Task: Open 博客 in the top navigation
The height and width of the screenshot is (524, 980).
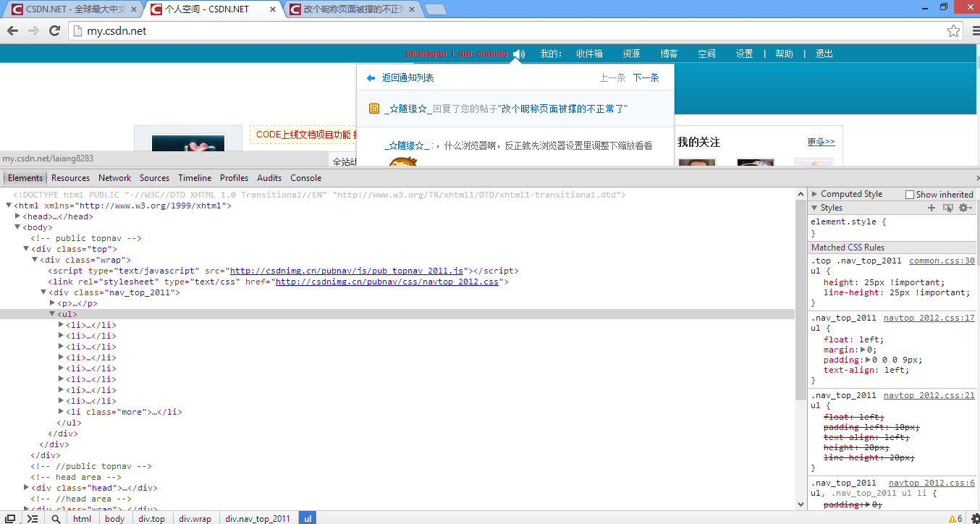Action: (x=669, y=54)
